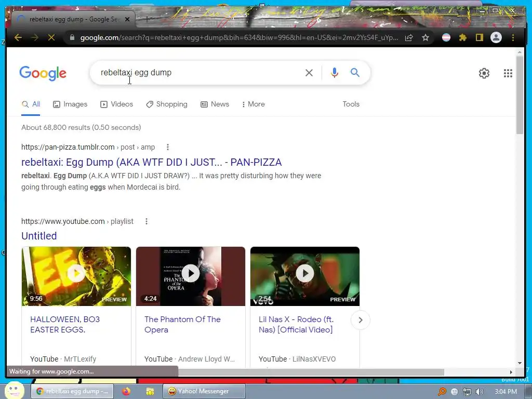The width and height of the screenshot is (532, 399).
Task: Open HALLOWEEN, BO3 EASTER EGGS video title
Action: (x=65, y=324)
